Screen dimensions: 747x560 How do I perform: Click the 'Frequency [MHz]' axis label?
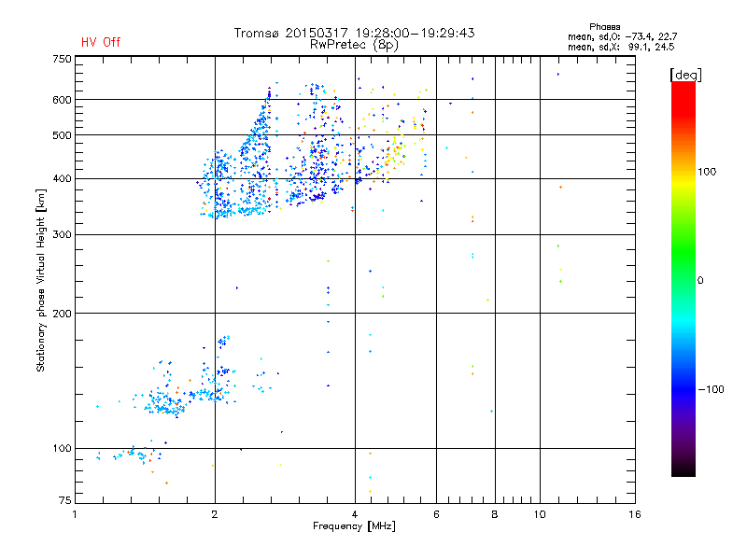tap(354, 526)
